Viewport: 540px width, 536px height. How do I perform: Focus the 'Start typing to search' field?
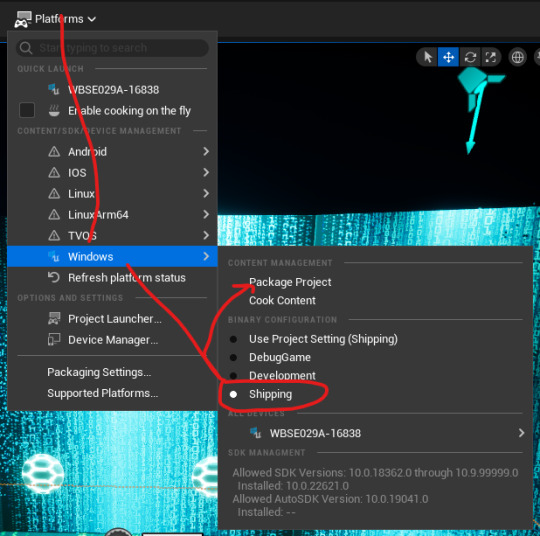[x=112, y=48]
